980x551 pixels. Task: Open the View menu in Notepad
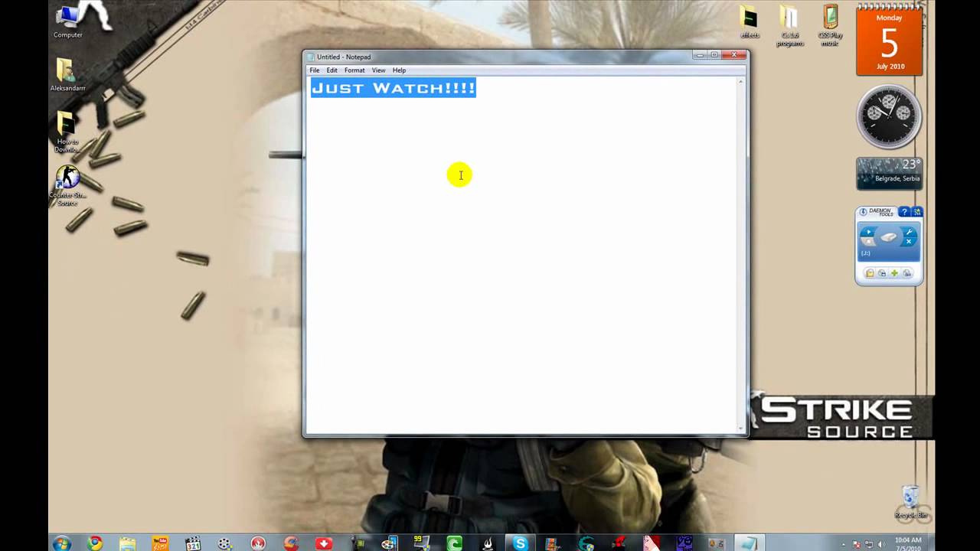(379, 70)
